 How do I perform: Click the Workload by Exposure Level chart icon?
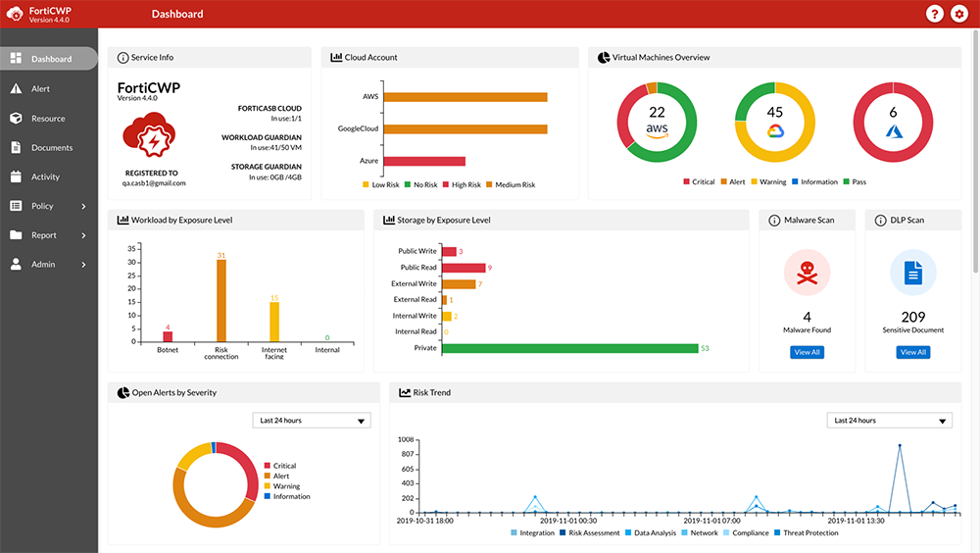[123, 220]
